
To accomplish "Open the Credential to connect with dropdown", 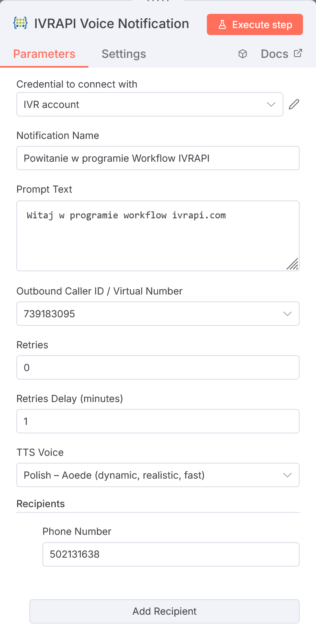I will (271, 104).
